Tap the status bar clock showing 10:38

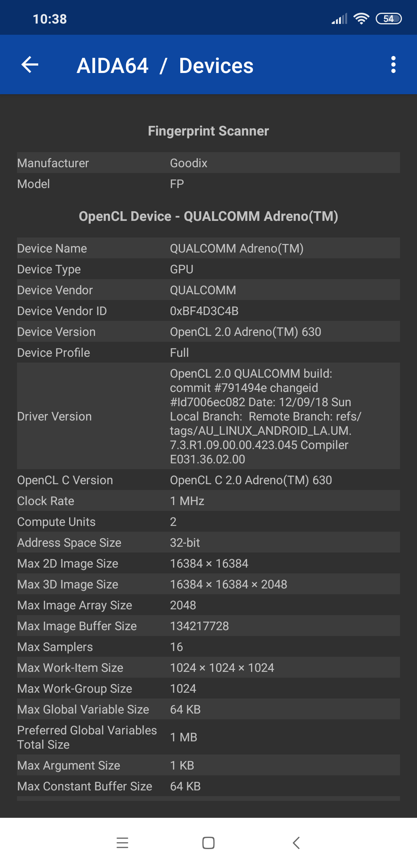(50, 19)
